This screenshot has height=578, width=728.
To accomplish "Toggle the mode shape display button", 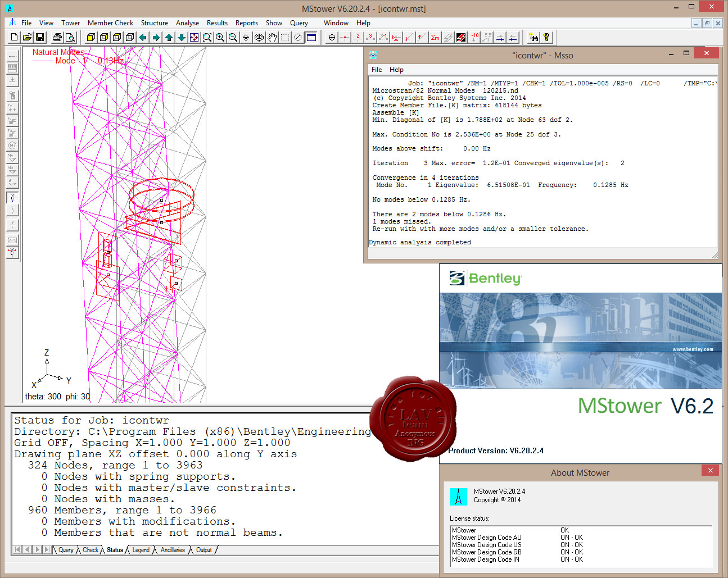I will [x=12, y=198].
